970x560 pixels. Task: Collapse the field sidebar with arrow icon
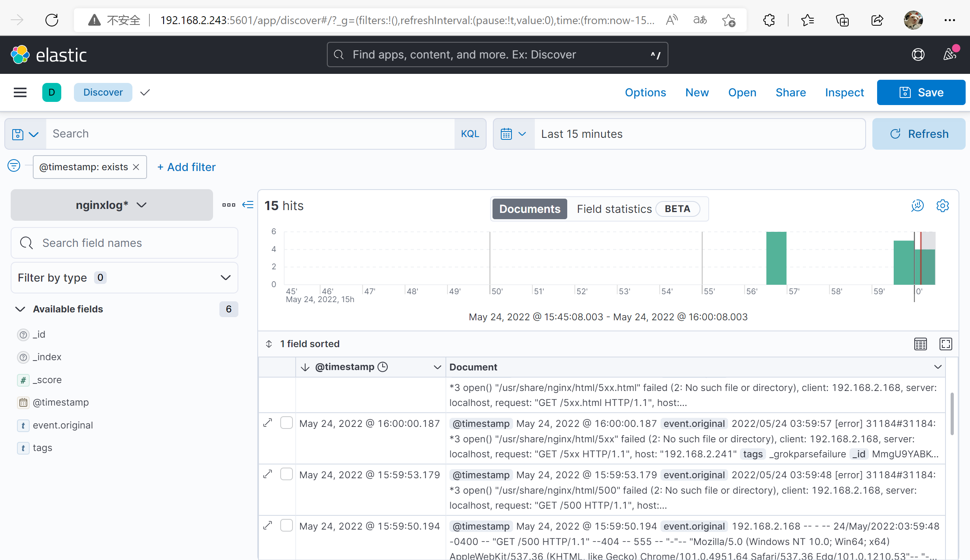point(248,205)
